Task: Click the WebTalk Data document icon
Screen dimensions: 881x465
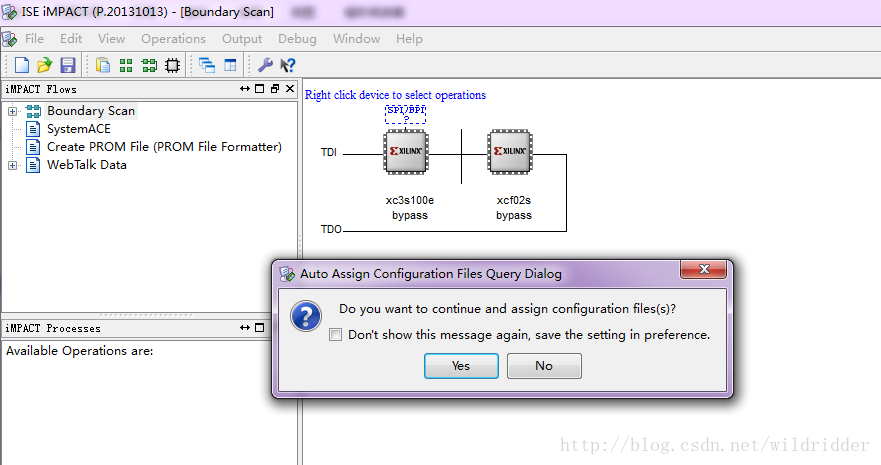Action: tap(34, 165)
